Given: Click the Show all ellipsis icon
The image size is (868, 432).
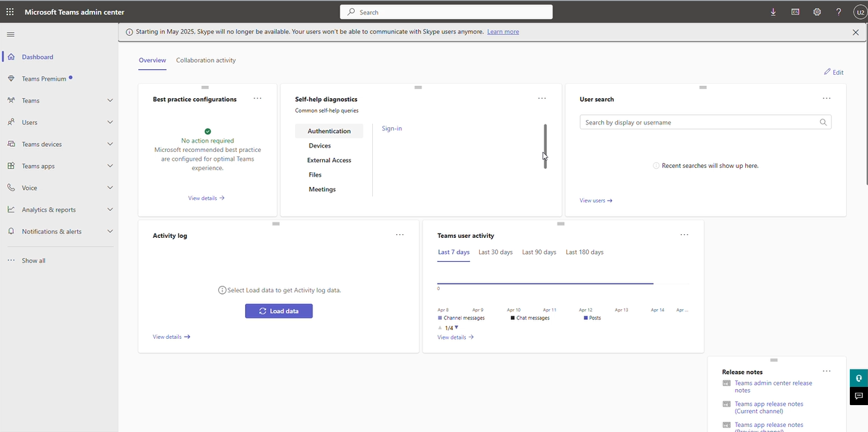Looking at the screenshot, I should tap(11, 260).
